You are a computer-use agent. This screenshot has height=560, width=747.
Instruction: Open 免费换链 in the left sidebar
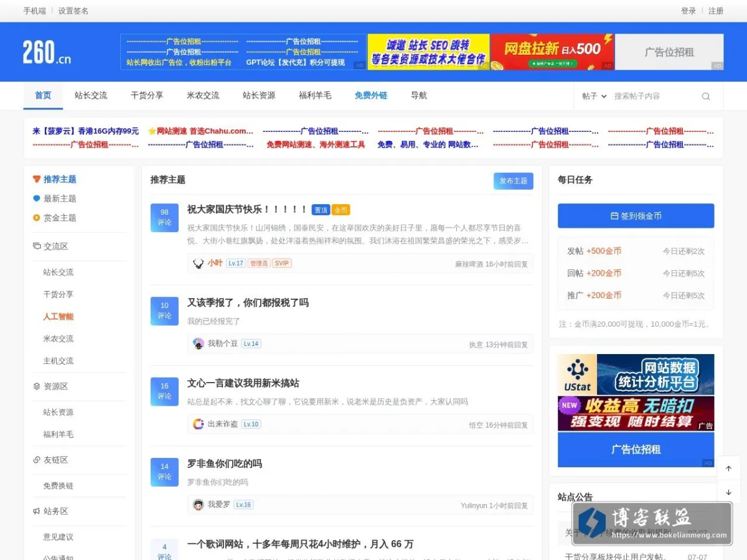pos(58,486)
